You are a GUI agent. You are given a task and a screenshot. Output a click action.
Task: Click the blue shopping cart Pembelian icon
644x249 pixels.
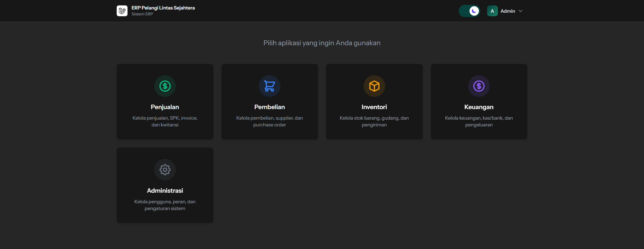pos(269,86)
